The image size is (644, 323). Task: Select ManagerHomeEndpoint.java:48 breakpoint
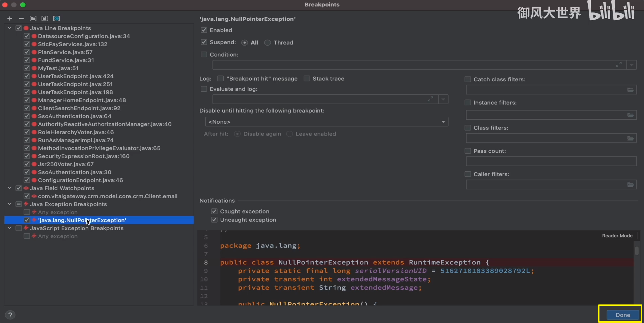point(82,100)
